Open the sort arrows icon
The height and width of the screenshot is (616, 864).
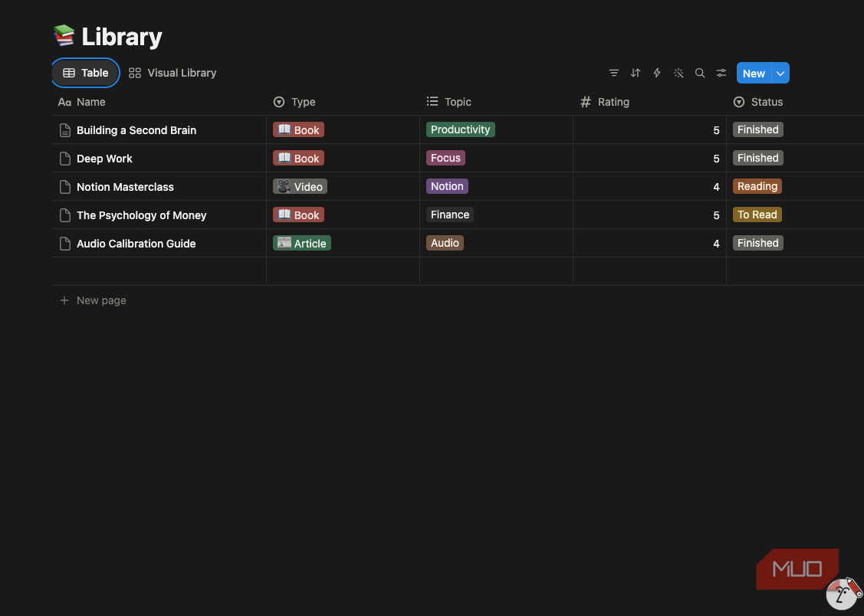tap(636, 73)
